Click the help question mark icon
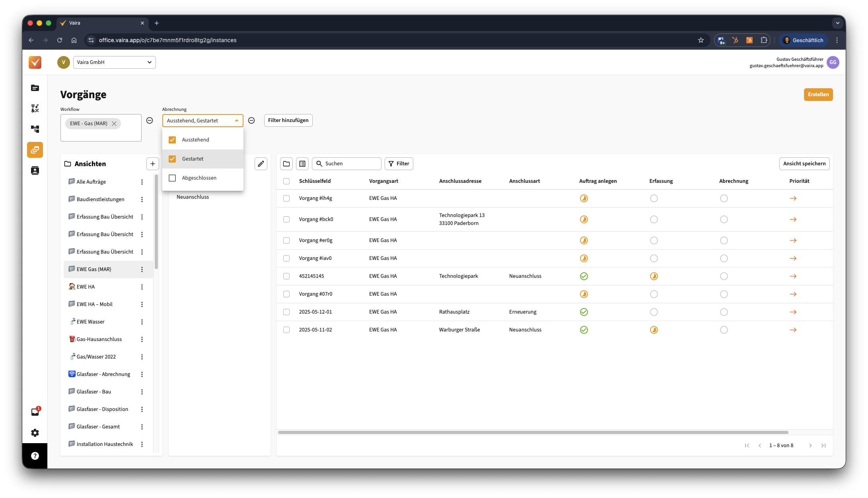 click(x=35, y=456)
